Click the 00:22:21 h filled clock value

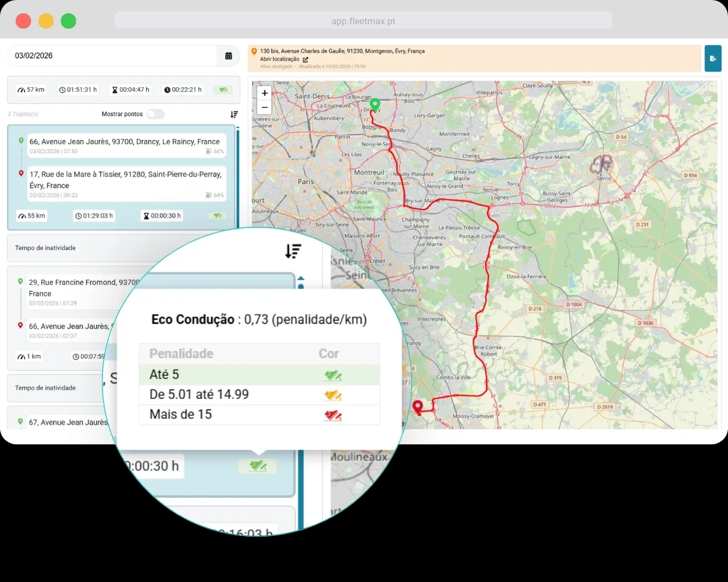point(183,90)
